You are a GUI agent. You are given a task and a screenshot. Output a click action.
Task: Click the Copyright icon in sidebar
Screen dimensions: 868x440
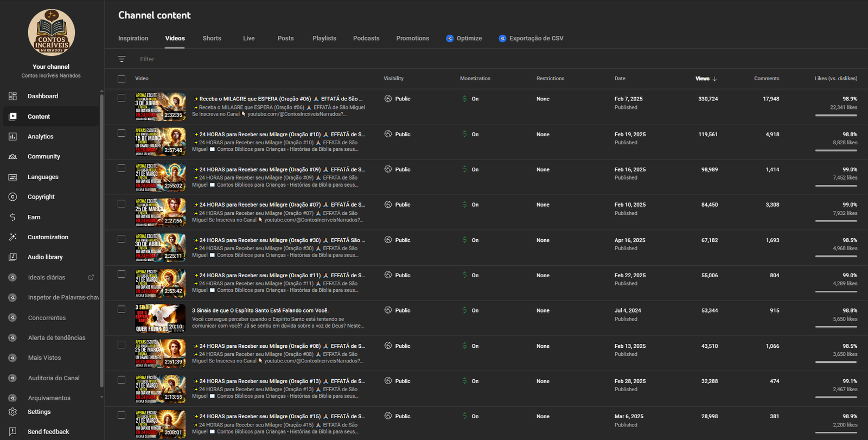(x=12, y=197)
